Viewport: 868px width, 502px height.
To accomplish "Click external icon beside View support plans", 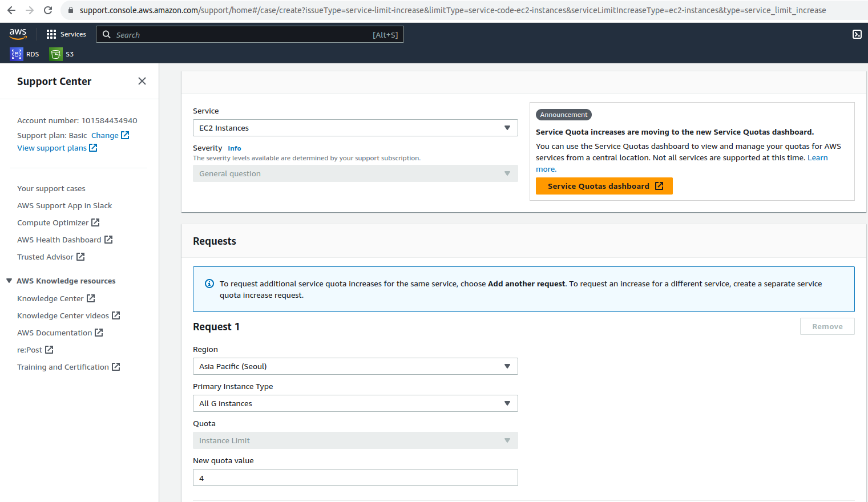I will point(93,148).
